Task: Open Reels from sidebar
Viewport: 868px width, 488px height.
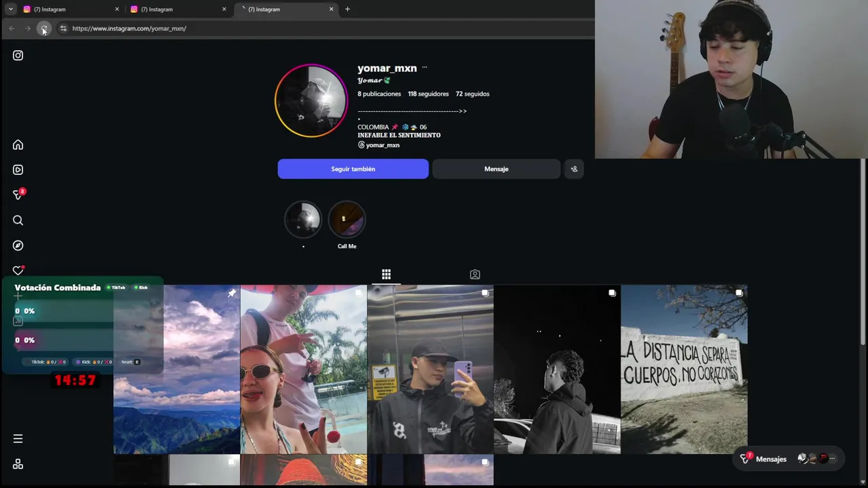Action: (x=18, y=170)
